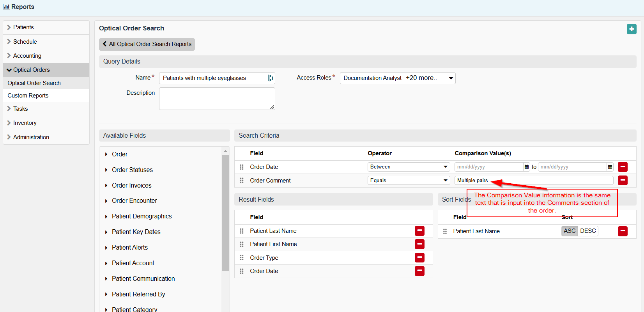This screenshot has height=312, width=644.
Task: Click drag handle beside Order Comment criteria
Action: [x=242, y=181]
